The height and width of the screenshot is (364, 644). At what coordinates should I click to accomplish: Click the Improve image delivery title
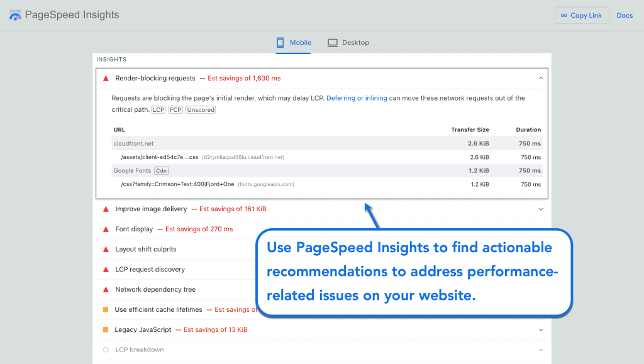click(x=151, y=209)
